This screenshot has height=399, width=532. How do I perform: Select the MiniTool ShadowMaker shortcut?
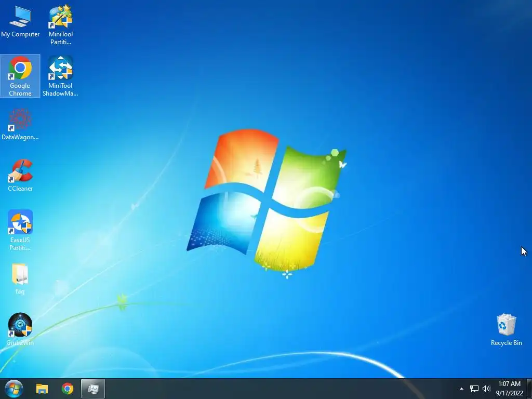[x=60, y=76]
